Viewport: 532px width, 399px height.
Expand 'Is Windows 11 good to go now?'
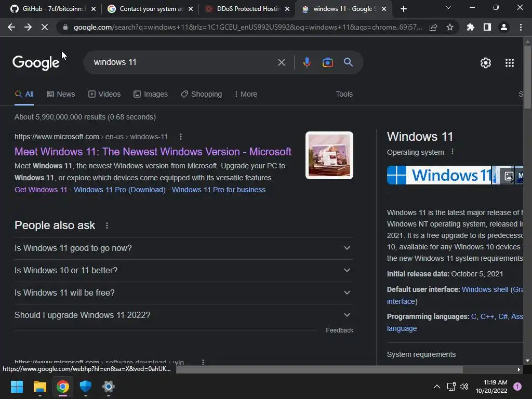click(183, 248)
